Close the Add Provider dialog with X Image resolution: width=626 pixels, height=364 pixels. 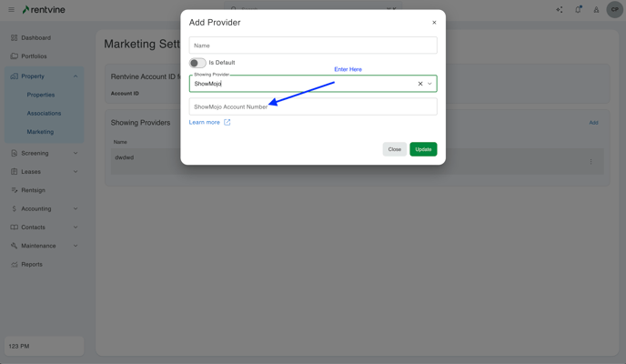click(434, 23)
